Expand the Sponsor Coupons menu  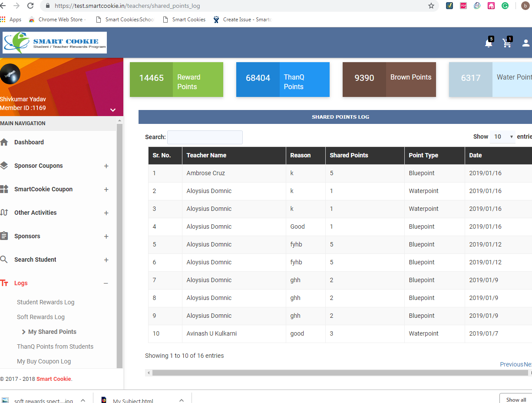pyautogui.click(x=106, y=166)
